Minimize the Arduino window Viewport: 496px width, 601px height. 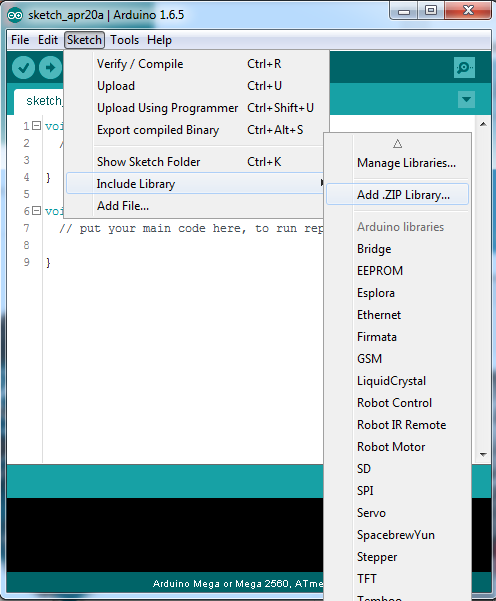404,11
